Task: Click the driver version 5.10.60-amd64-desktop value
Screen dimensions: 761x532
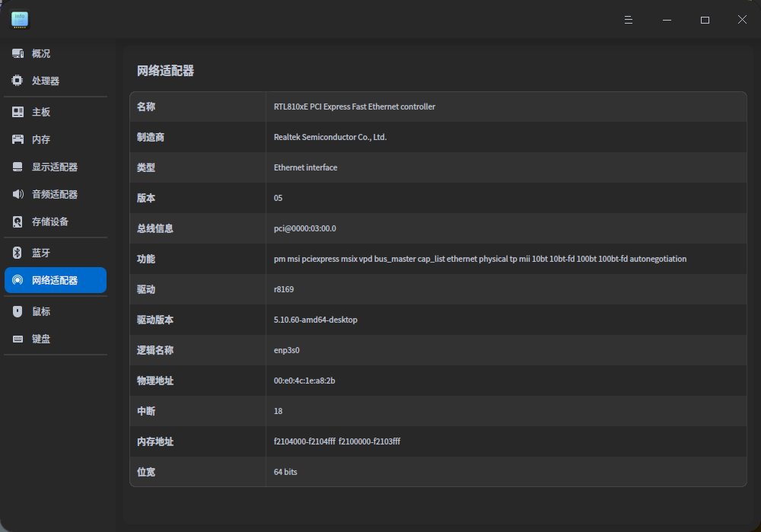Action: pos(316,320)
